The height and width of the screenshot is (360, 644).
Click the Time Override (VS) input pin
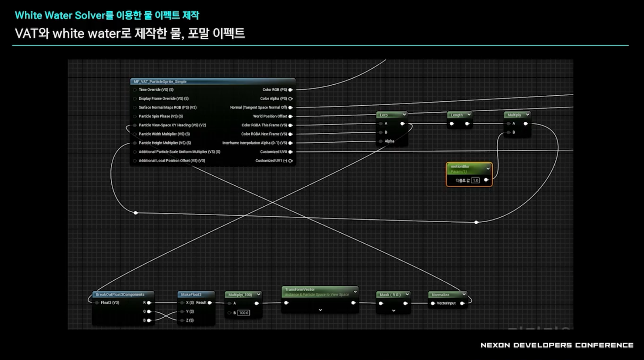(135, 90)
